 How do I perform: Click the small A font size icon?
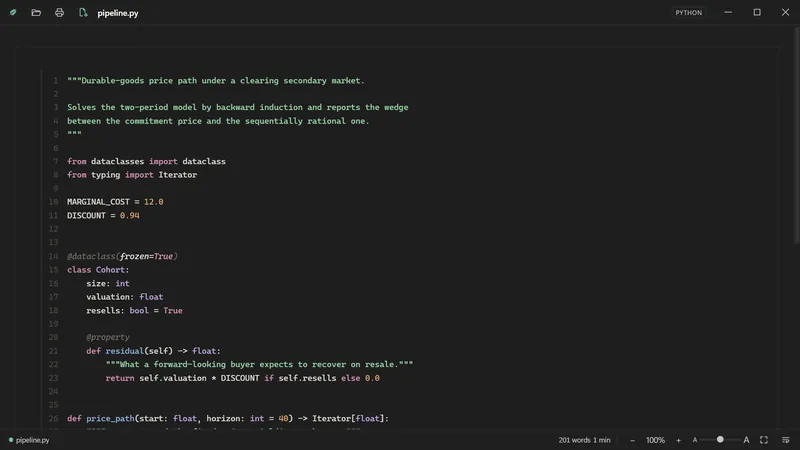(x=694, y=440)
